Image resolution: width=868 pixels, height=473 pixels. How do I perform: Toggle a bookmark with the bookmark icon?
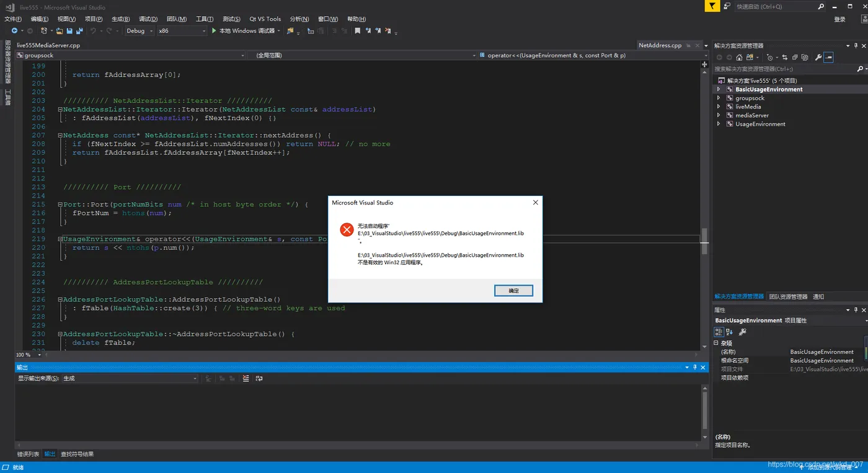(x=357, y=31)
